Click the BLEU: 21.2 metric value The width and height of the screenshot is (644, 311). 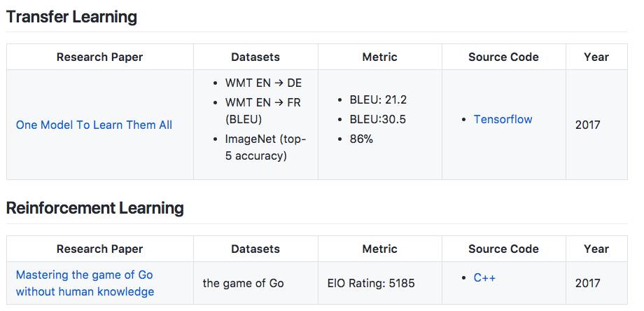click(378, 99)
